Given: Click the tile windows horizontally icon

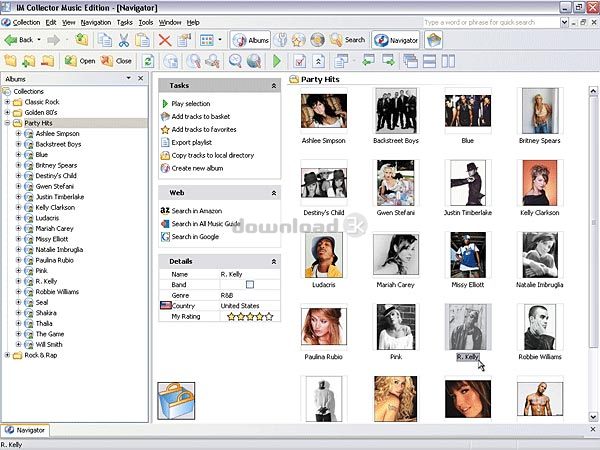Looking at the screenshot, I should (x=429, y=61).
